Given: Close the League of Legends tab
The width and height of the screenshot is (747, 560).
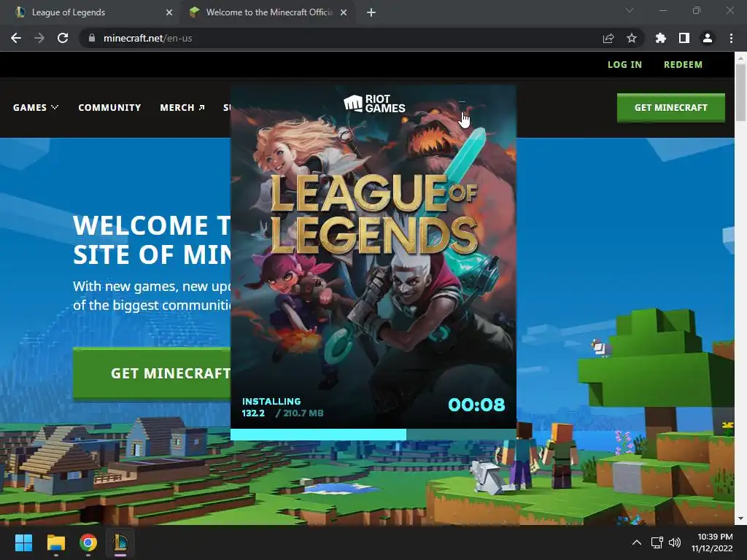Looking at the screenshot, I should pos(169,12).
